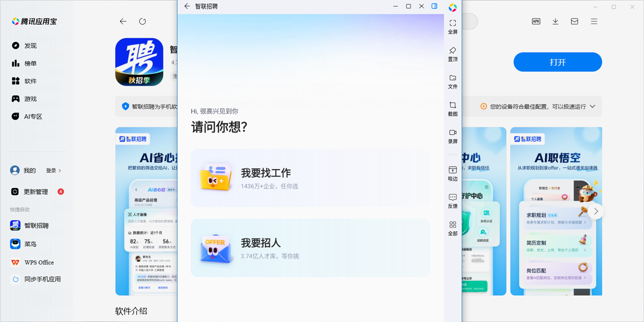
Task: Open 全部 all tools grid
Action: coord(453,229)
